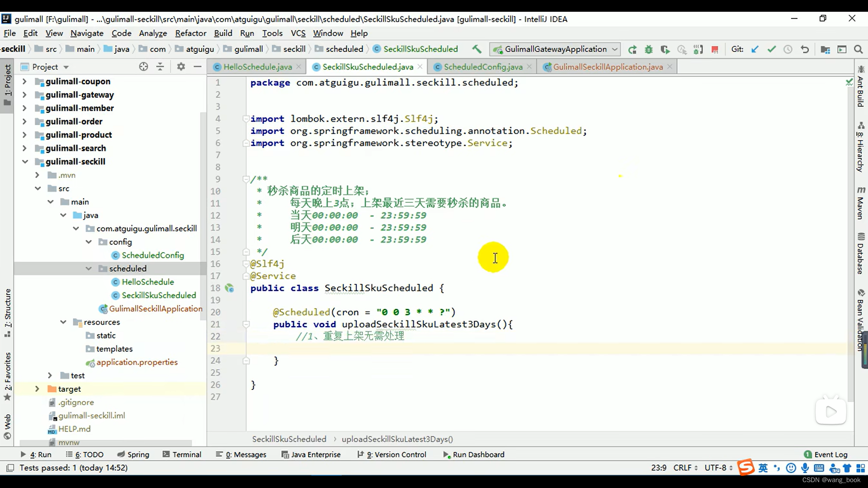Click the Sogou input method S icon

(x=746, y=467)
